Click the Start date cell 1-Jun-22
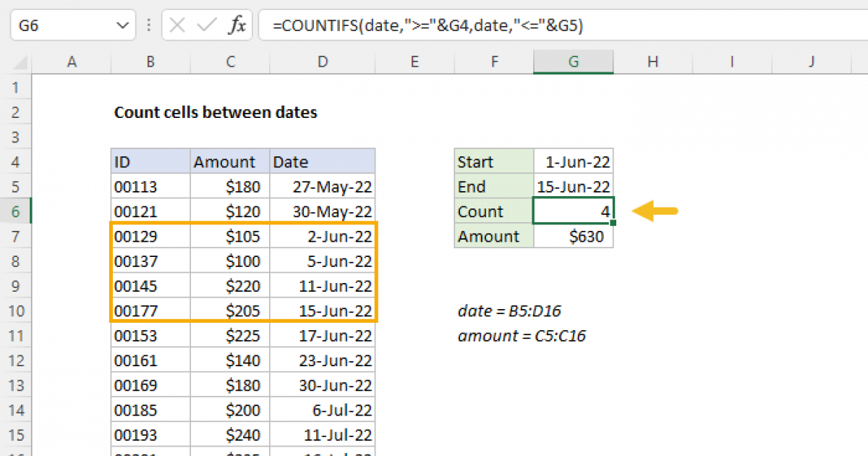 (574, 162)
